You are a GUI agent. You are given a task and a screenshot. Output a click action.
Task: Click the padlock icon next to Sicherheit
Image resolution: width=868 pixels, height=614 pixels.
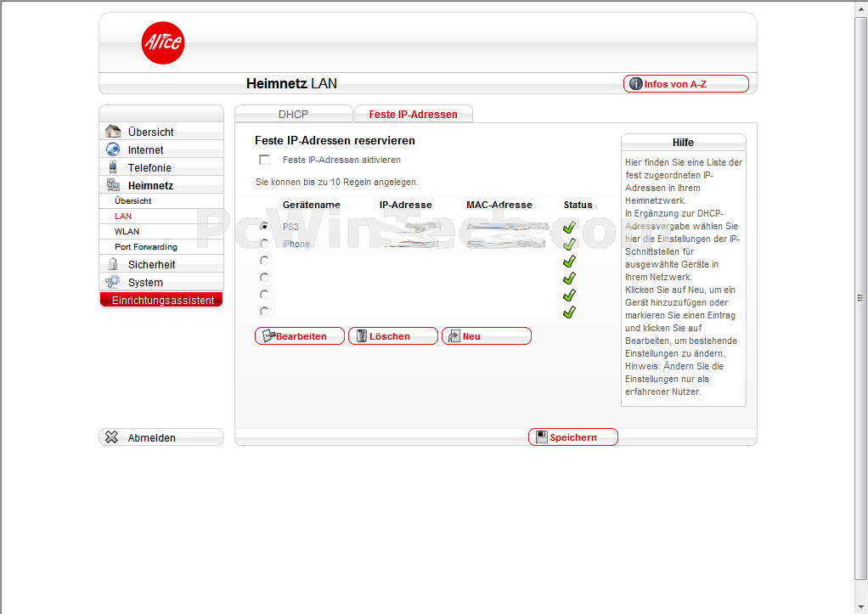113,264
